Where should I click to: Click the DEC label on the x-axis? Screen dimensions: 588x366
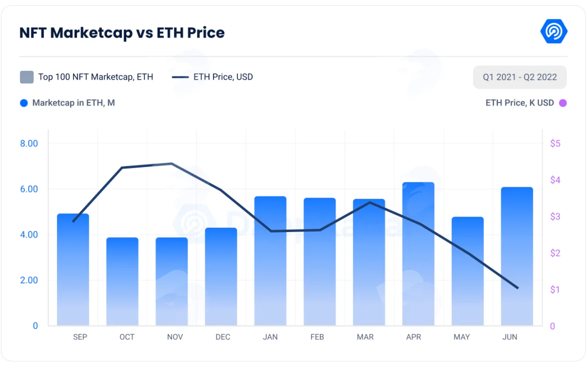pos(222,337)
